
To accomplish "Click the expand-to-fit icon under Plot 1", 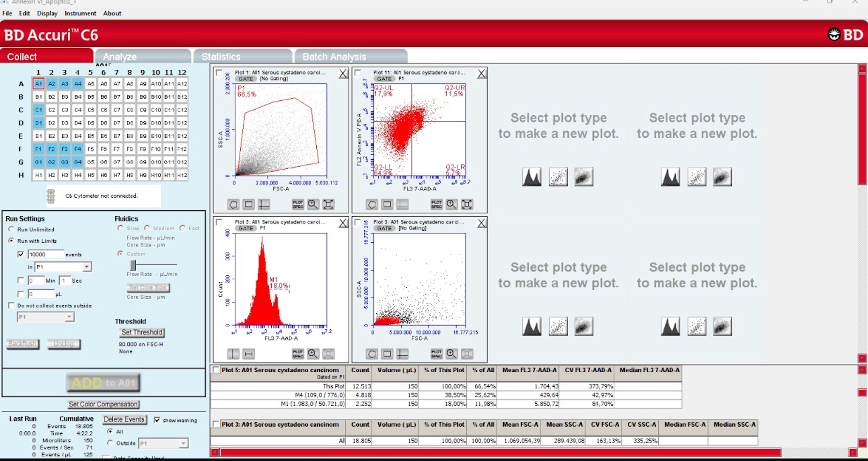I will click(328, 205).
